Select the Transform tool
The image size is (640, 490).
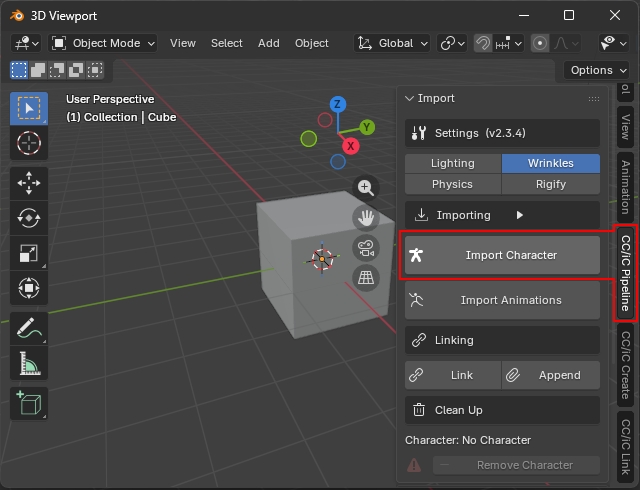click(x=29, y=288)
